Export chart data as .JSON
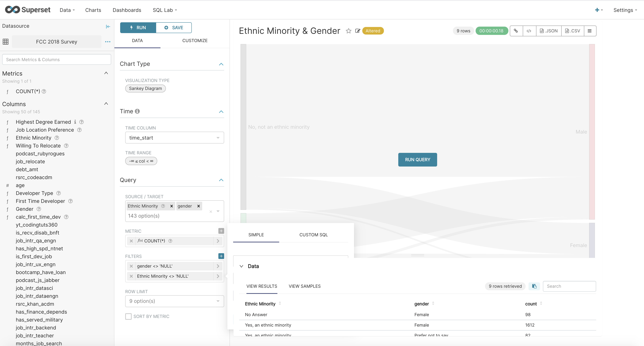This screenshot has width=644, height=346. [548, 31]
